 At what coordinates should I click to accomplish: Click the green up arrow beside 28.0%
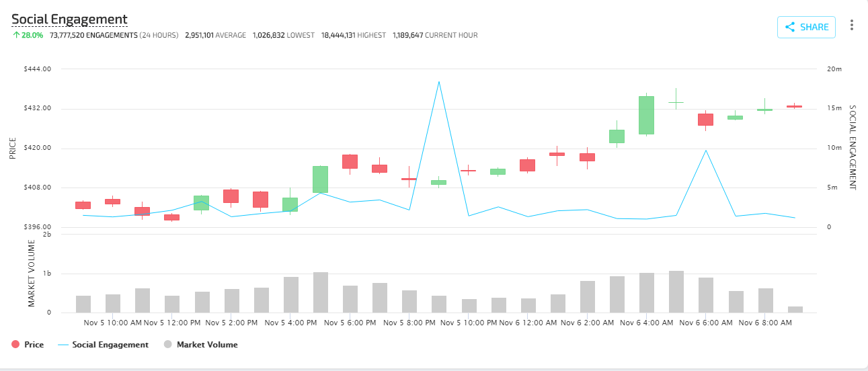pyautogui.click(x=15, y=35)
